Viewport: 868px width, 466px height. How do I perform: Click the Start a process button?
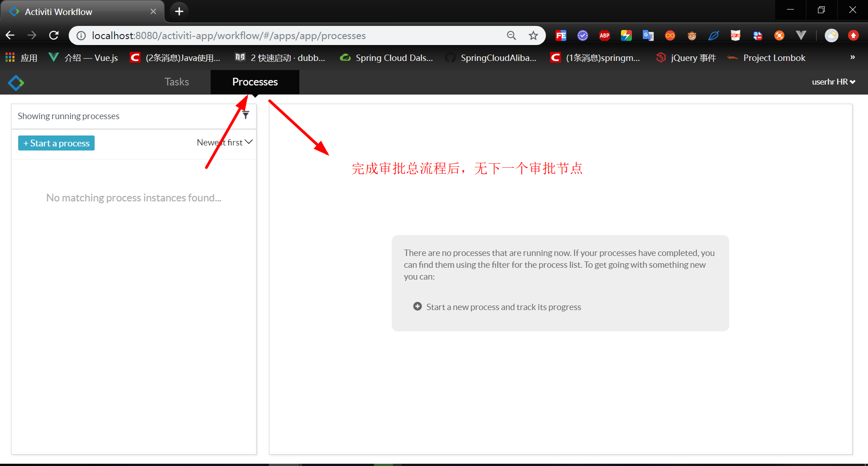(56, 143)
